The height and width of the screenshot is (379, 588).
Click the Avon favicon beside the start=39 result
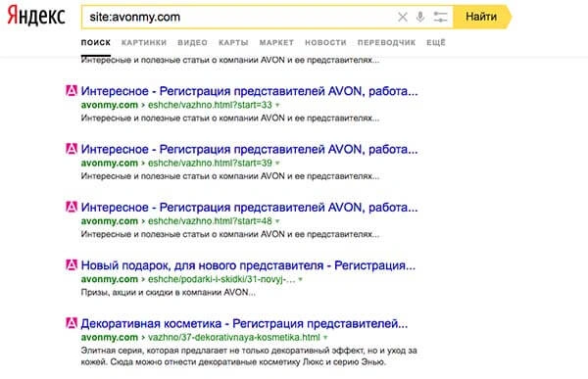72,149
